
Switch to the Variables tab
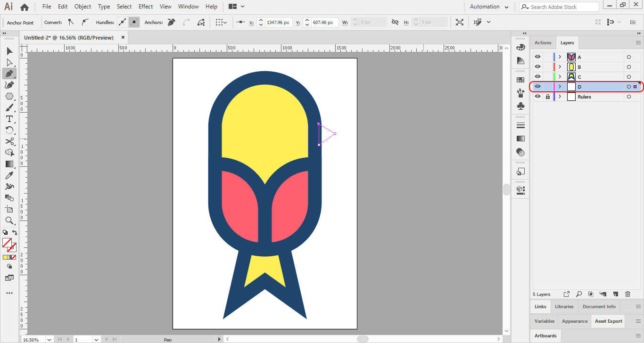[x=545, y=321]
